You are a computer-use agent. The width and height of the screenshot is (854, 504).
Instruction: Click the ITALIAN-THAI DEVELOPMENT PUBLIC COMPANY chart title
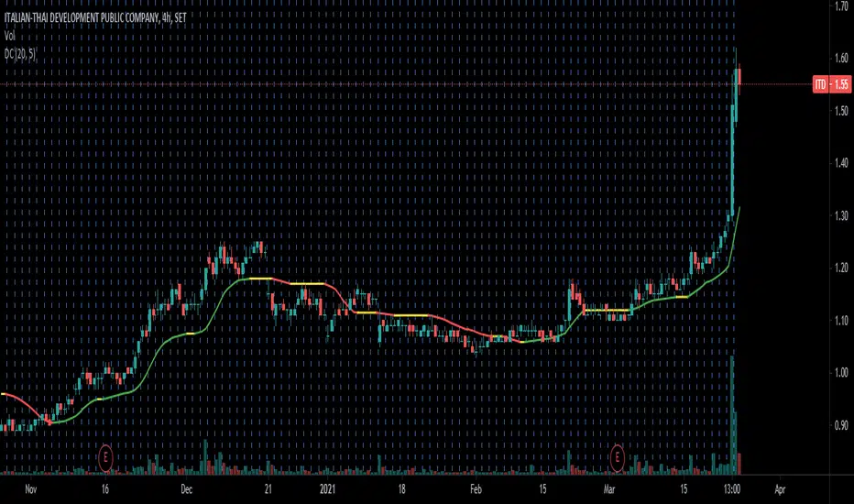(95, 18)
